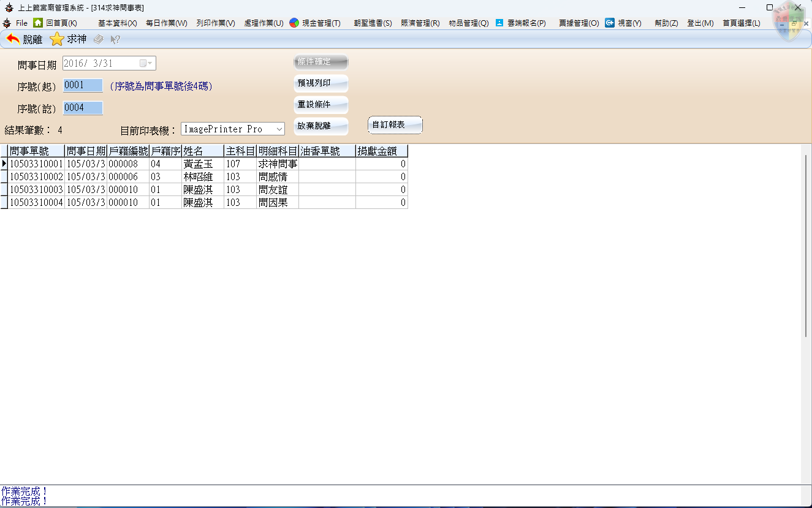
Task: Click the 序號(起) input field
Action: [x=83, y=85]
